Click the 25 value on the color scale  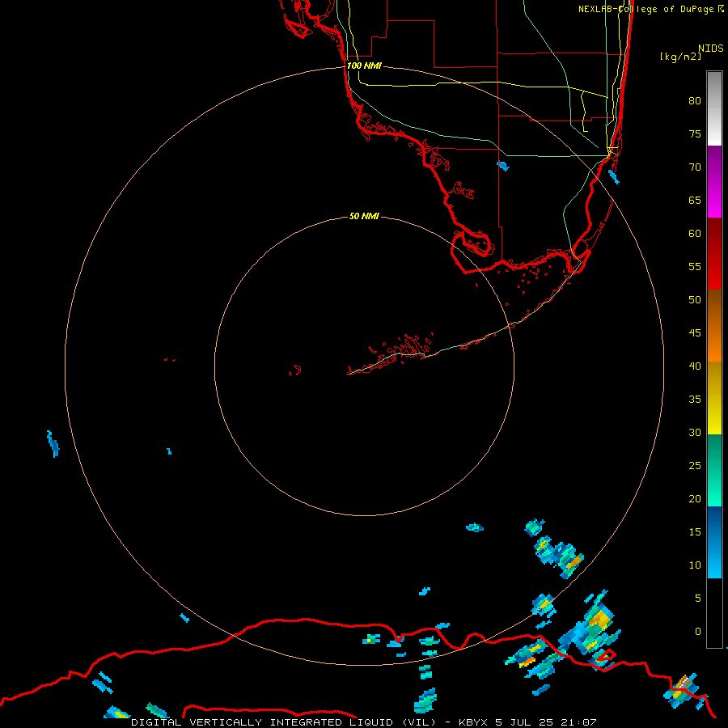coord(695,466)
